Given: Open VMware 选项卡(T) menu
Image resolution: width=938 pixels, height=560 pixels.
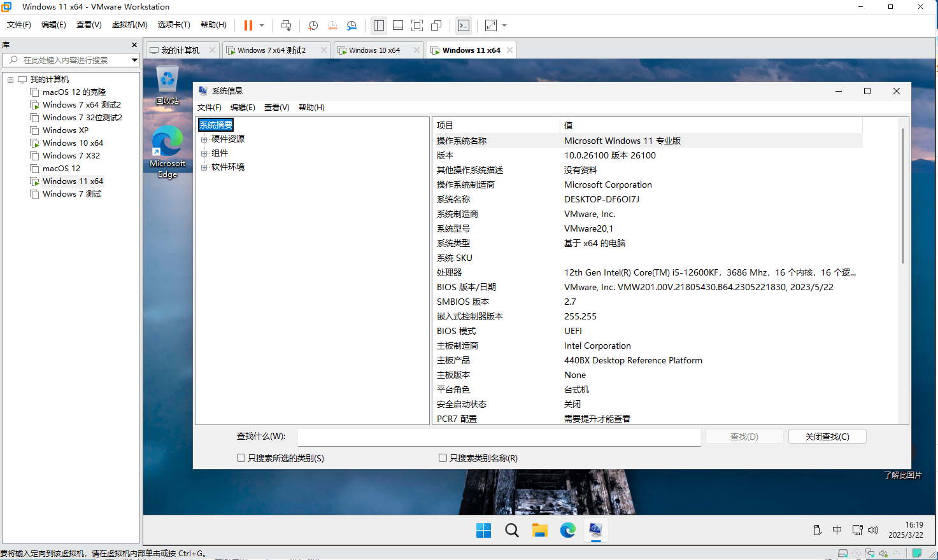Looking at the screenshot, I should coord(174,25).
